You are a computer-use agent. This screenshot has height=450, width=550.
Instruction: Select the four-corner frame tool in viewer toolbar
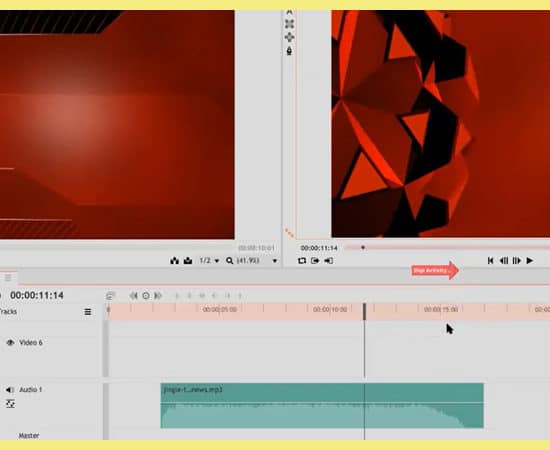tap(289, 24)
